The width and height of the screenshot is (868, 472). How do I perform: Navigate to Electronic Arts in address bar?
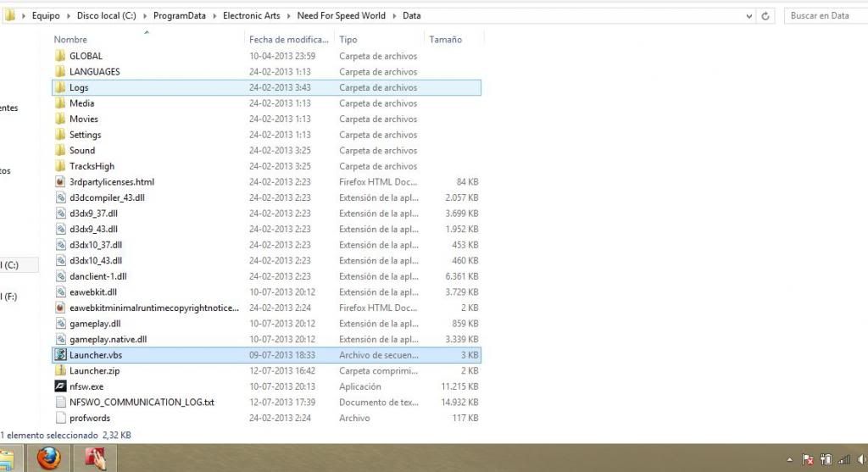(x=251, y=16)
